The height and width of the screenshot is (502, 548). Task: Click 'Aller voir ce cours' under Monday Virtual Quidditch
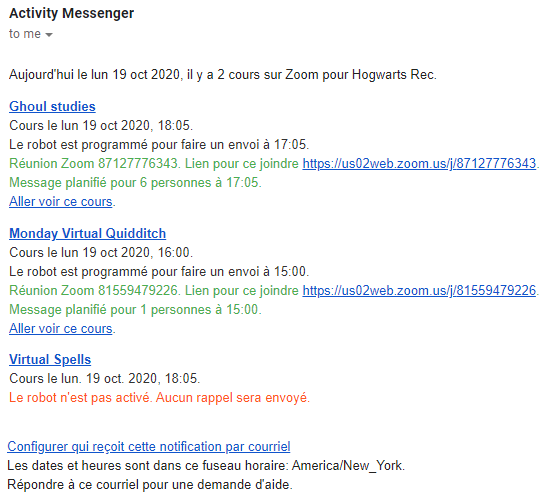tap(61, 329)
